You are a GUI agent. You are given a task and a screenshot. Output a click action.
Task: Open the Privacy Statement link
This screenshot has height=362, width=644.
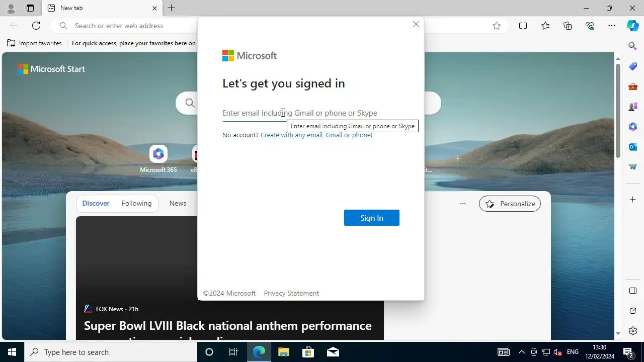click(x=291, y=293)
